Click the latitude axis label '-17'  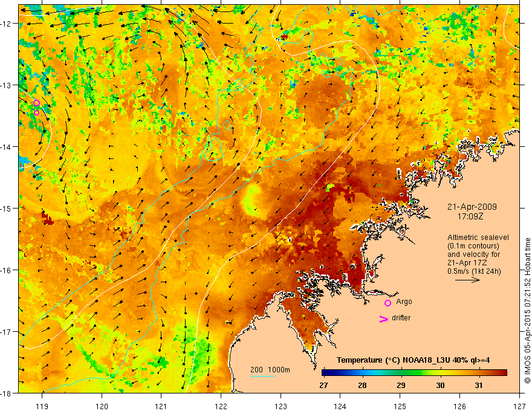[7, 332]
